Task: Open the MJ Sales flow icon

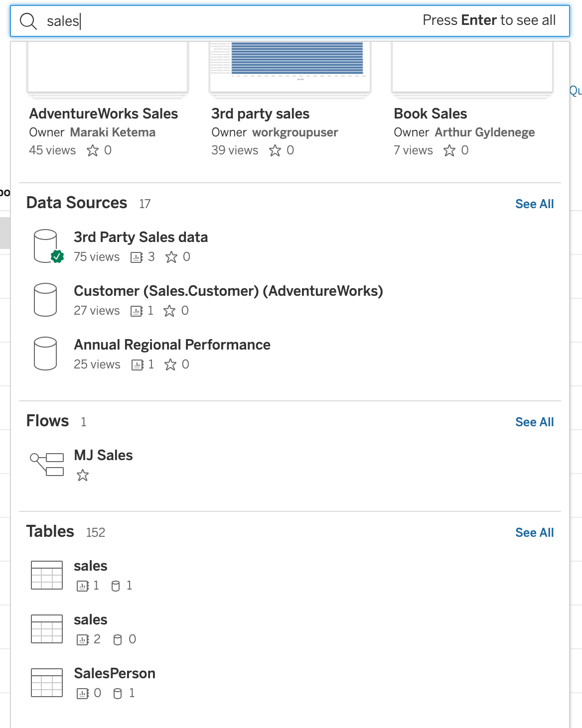Action: [x=47, y=464]
